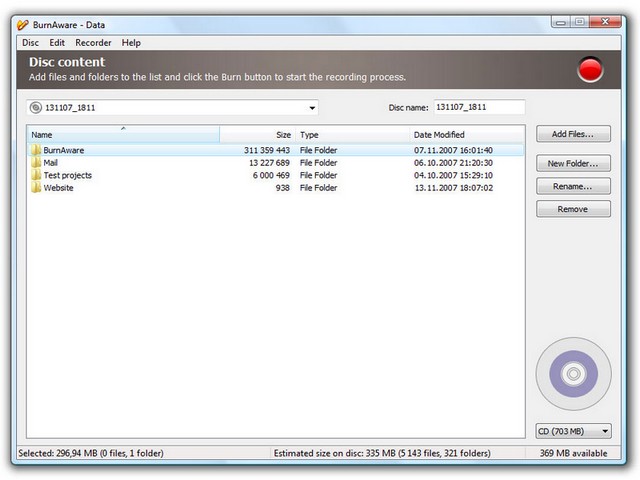
Task: Click the size value 6 000 469
Action: (271, 176)
